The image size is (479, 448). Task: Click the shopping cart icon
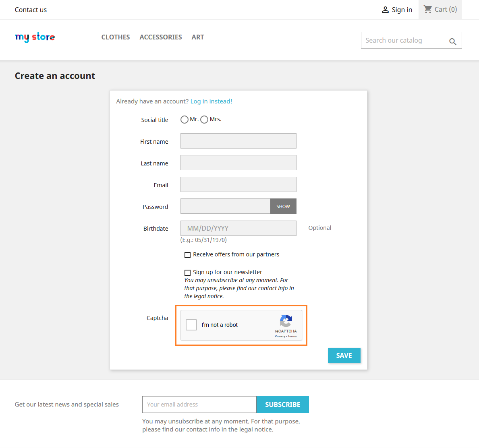click(428, 9)
